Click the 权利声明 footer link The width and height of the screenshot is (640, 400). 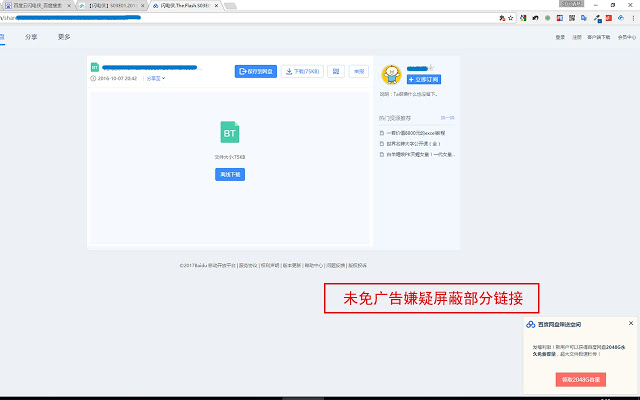coord(270,265)
